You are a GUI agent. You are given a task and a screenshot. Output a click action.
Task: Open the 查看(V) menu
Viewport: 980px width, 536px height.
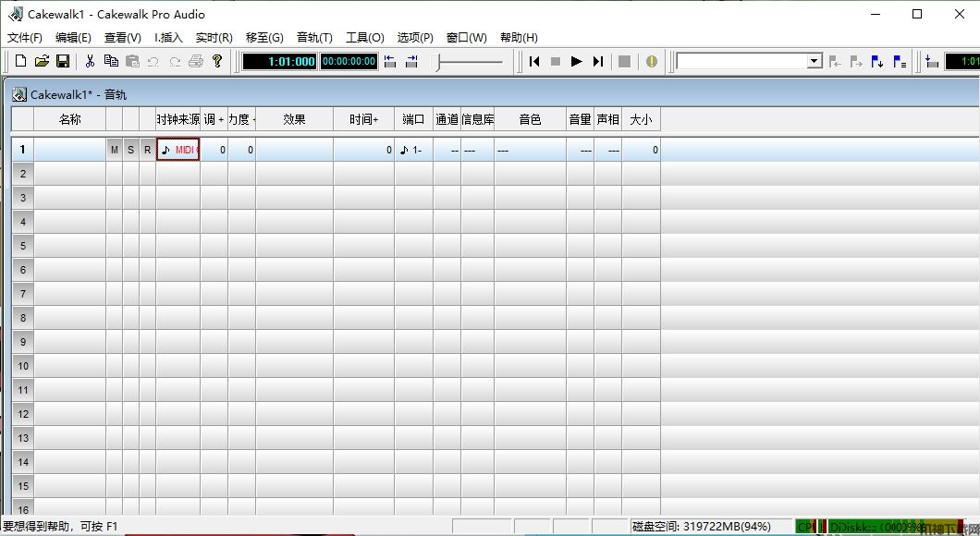[x=122, y=38]
